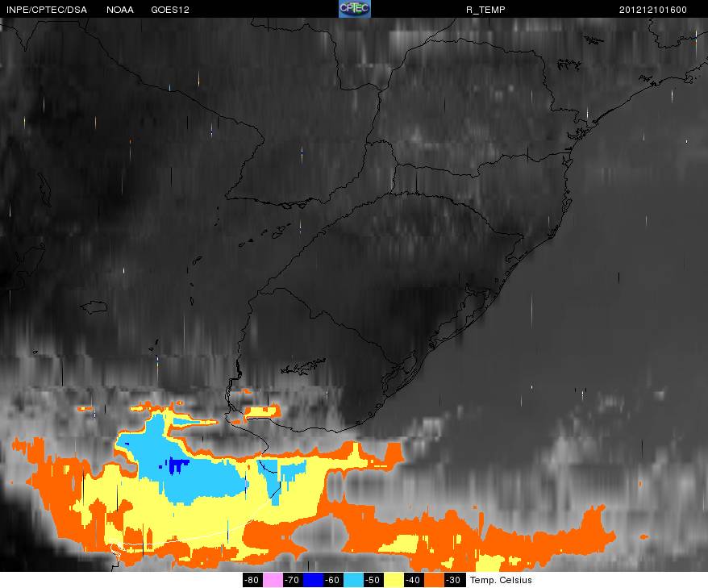Click the INPE/CPTEC/DSA header text
Screen dimensions: 708x588
tap(47, 10)
